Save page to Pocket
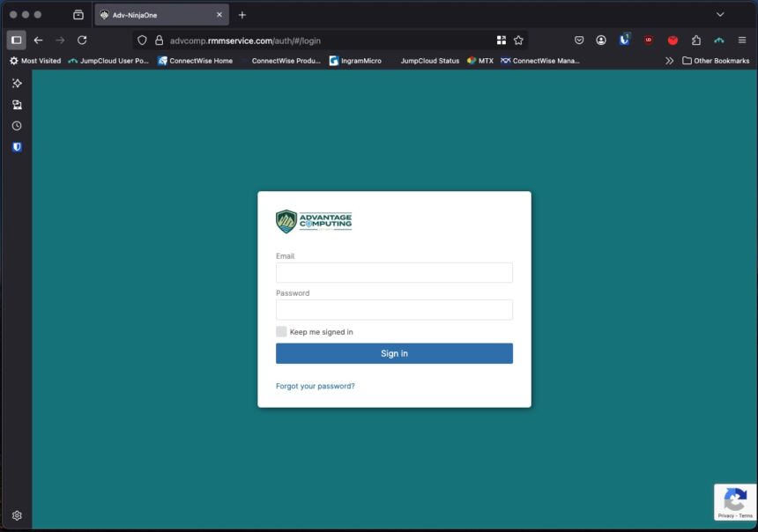The width and height of the screenshot is (758, 532). pos(579,41)
